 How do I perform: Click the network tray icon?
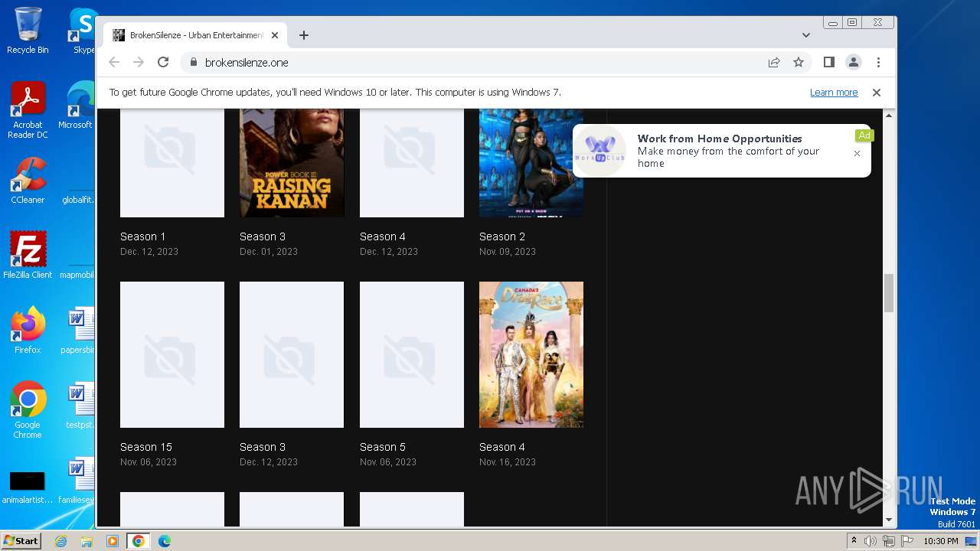(x=888, y=541)
